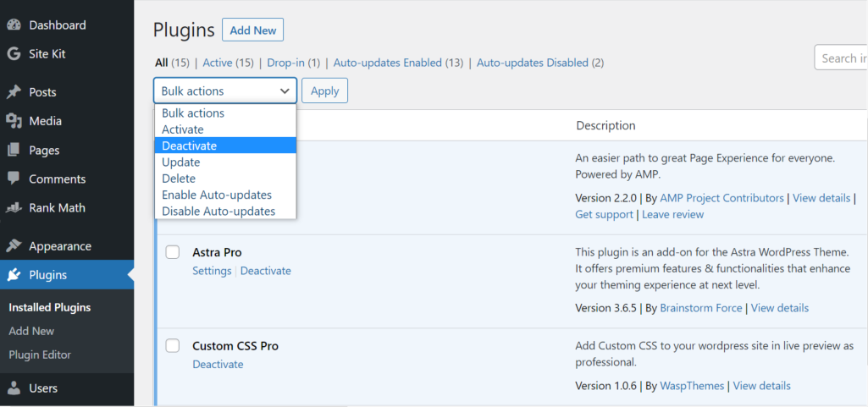Choose Activate from bulk actions list
This screenshot has height=407, width=868.
click(x=225, y=129)
